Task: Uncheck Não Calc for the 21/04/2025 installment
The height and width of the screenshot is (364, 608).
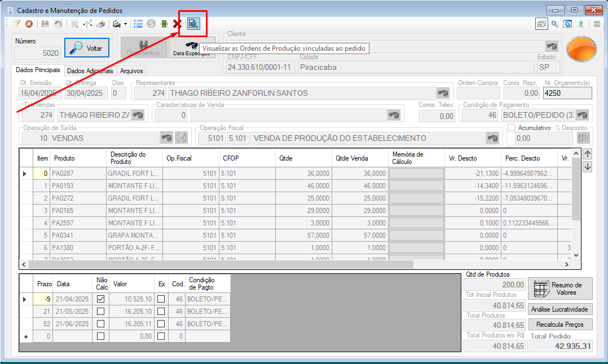Action: (x=100, y=299)
